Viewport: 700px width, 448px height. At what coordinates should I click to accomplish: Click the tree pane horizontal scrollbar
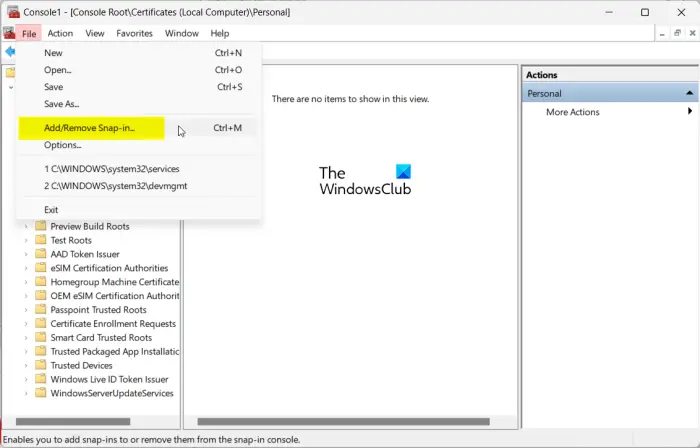[x=73, y=421]
